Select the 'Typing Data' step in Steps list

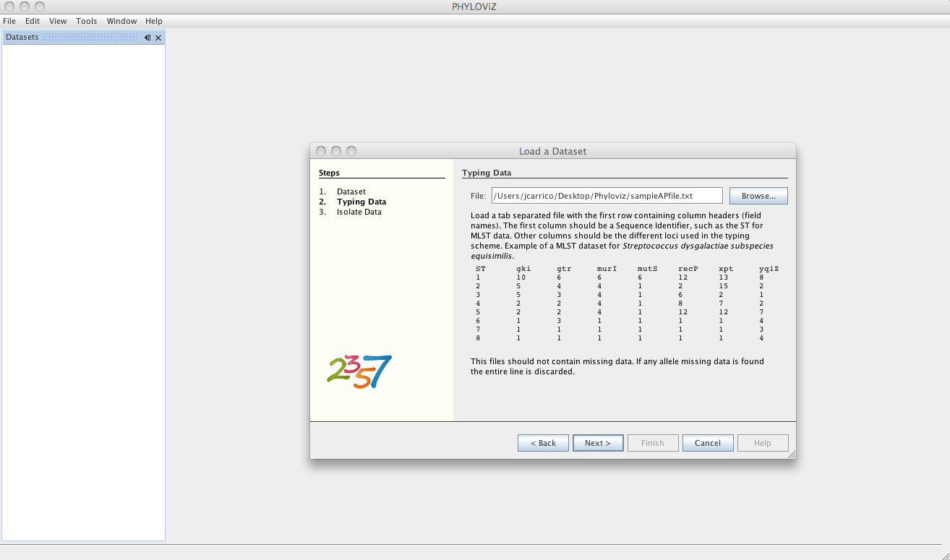click(x=361, y=202)
